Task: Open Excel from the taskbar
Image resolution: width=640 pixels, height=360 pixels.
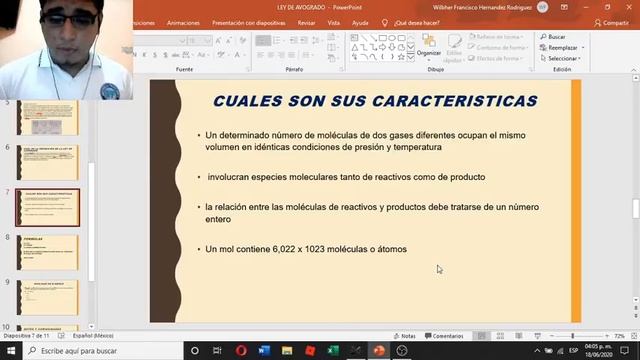Action: coord(333,351)
